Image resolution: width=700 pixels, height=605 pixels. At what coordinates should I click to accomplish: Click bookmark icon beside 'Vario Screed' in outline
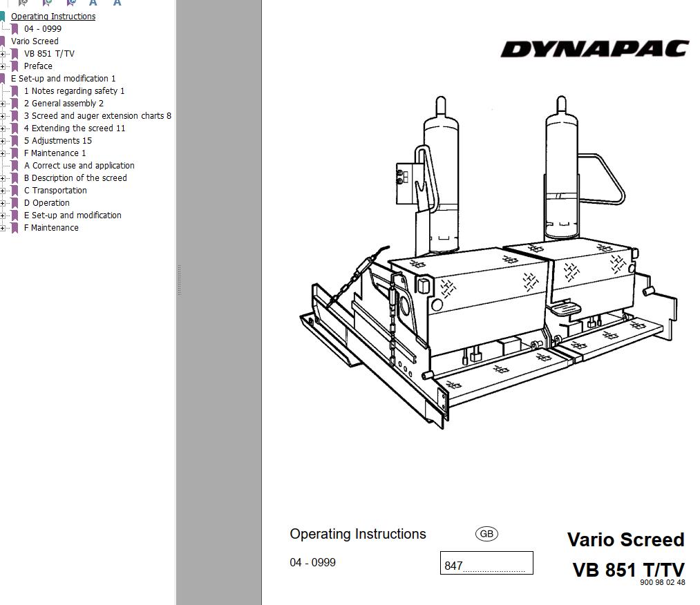pyautogui.click(x=2, y=41)
